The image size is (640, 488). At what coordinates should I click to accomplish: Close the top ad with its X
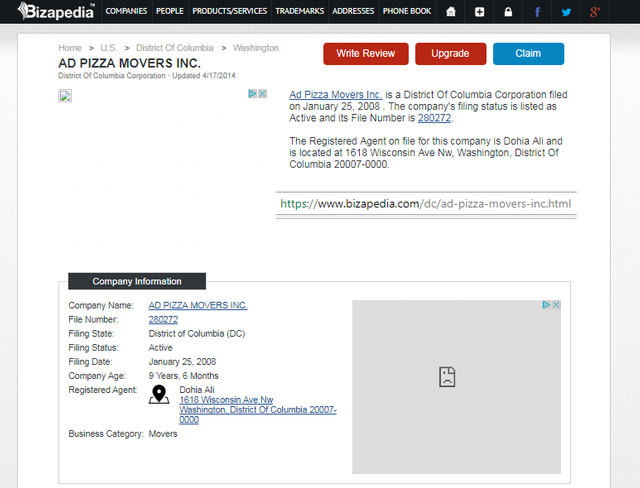point(262,93)
